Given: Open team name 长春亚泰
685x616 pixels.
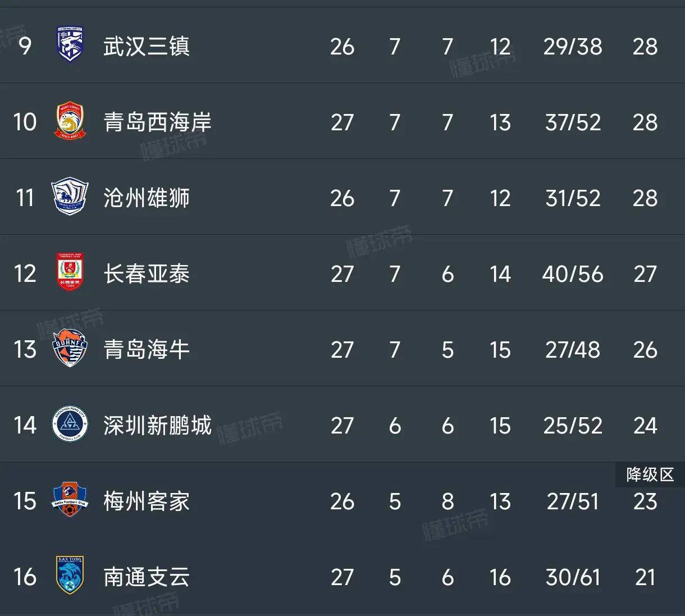Looking at the screenshot, I should point(147,273).
